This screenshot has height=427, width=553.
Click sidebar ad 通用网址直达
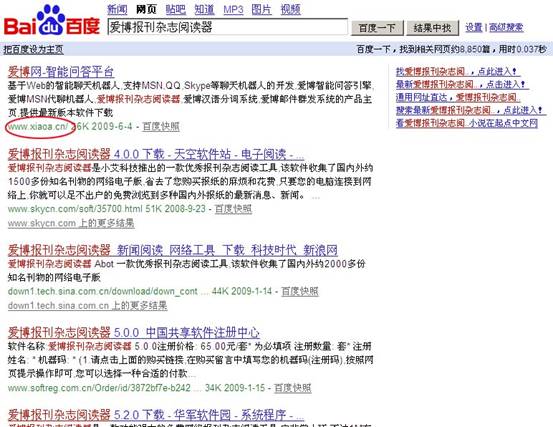pyautogui.click(x=457, y=97)
